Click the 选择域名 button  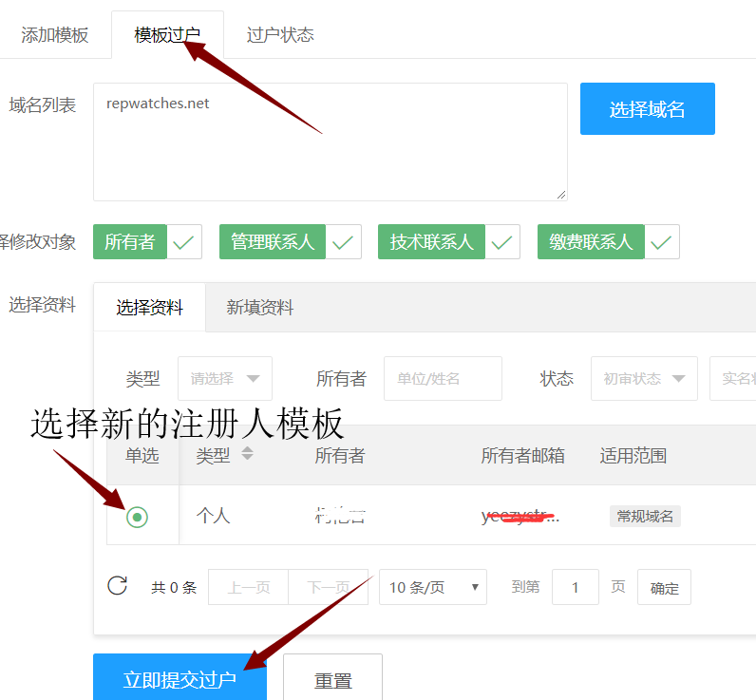[647, 109]
